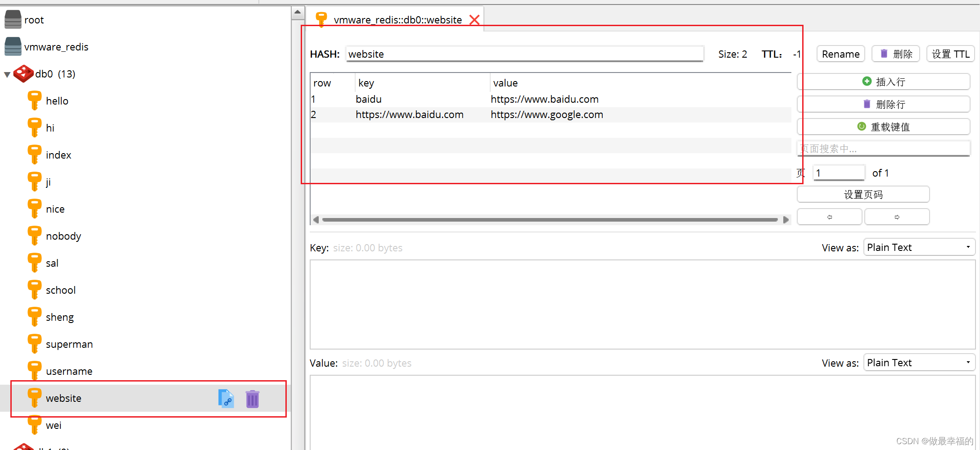Click the 删除 delete key button
This screenshot has width=980, height=450.
click(x=895, y=54)
